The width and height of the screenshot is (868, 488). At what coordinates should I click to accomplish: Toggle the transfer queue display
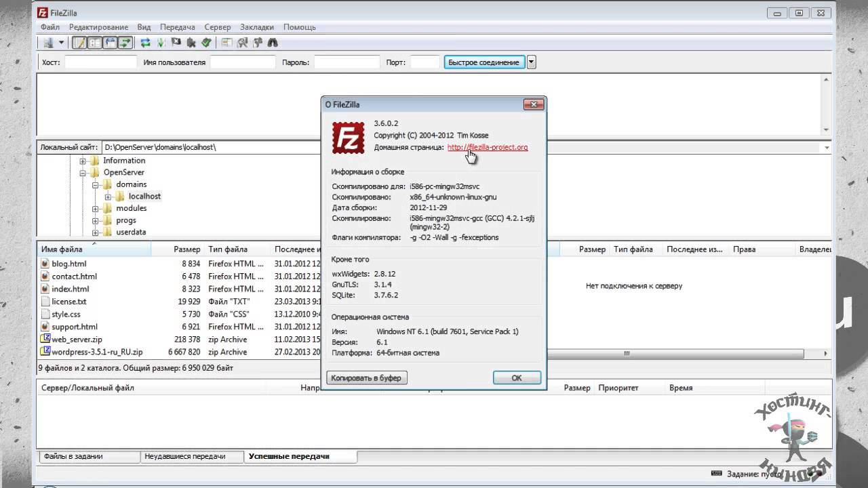(125, 43)
